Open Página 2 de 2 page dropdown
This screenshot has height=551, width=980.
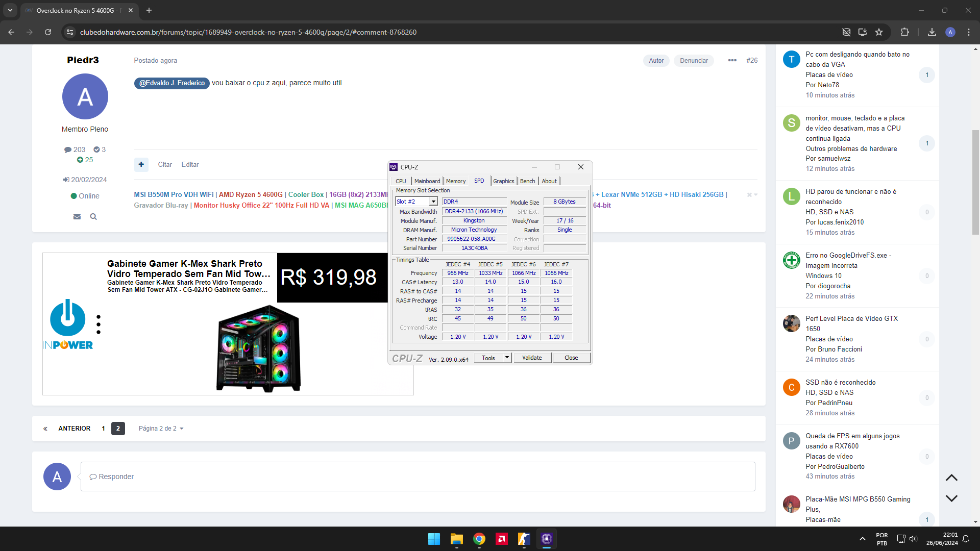(161, 429)
